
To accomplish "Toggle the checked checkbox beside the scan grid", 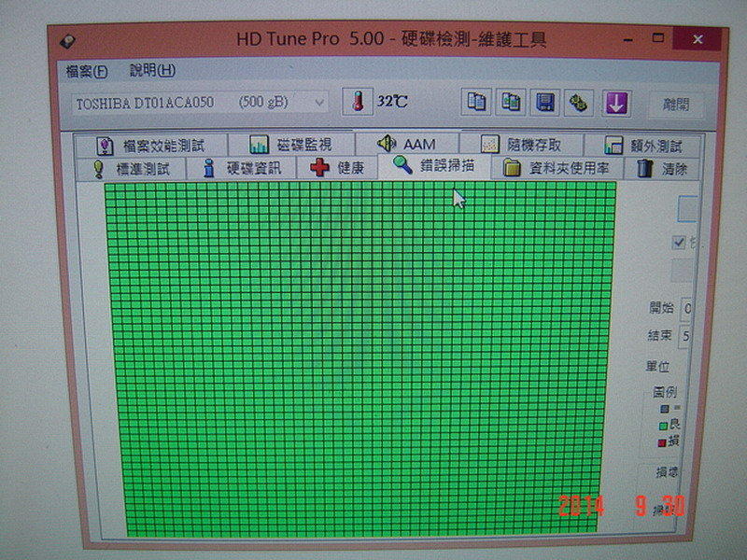I will tap(679, 243).
